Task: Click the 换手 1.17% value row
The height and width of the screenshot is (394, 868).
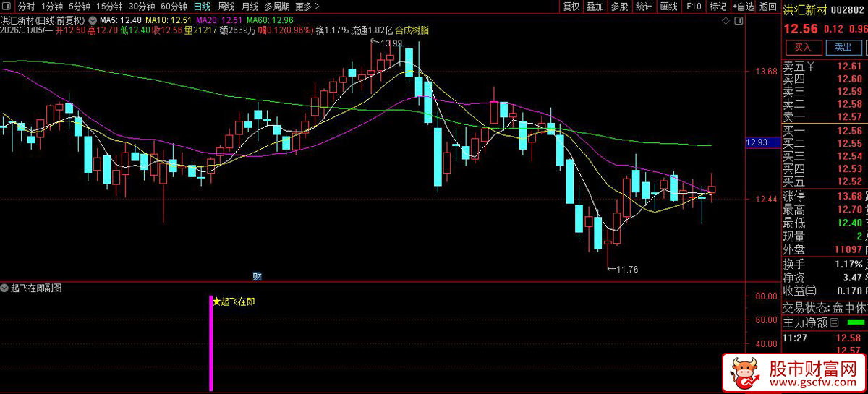Action: click(x=824, y=264)
